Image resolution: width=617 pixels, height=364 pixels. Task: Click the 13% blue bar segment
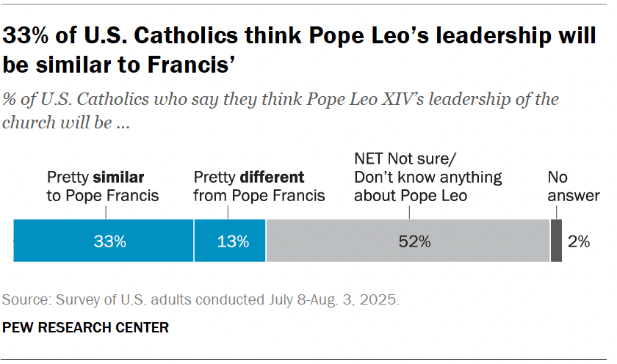click(x=213, y=241)
